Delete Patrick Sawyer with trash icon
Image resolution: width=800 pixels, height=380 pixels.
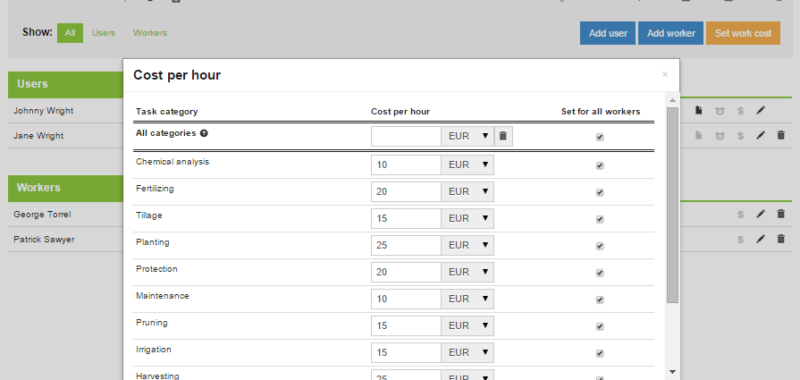click(781, 239)
